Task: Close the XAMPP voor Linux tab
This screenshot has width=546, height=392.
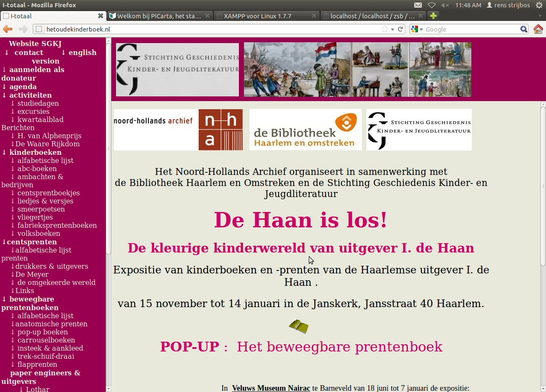Action: click(314, 16)
